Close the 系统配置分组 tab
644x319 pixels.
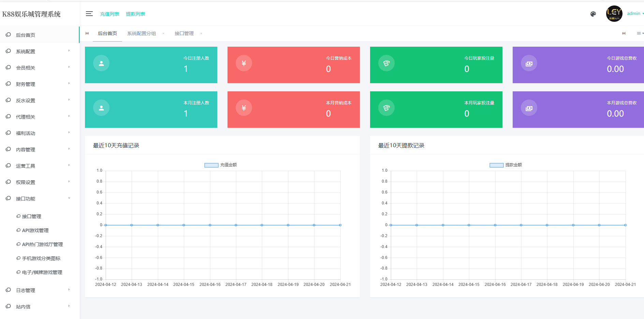click(x=163, y=33)
